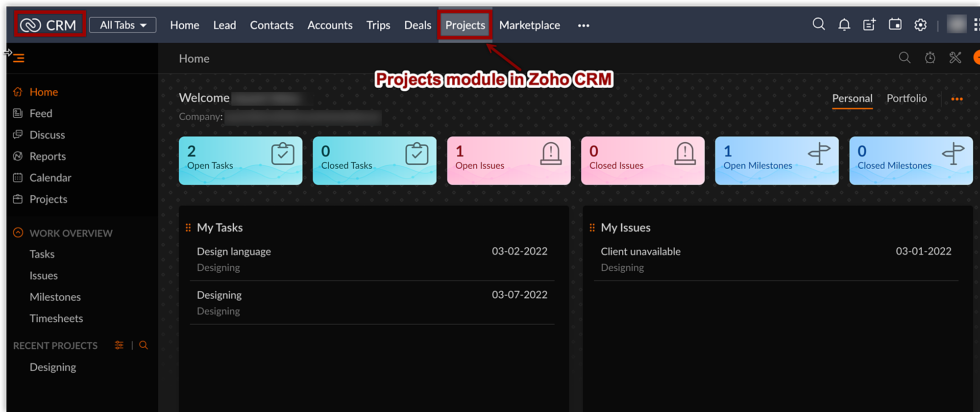
Task: Click the timer stopwatch icon
Action: click(x=930, y=58)
